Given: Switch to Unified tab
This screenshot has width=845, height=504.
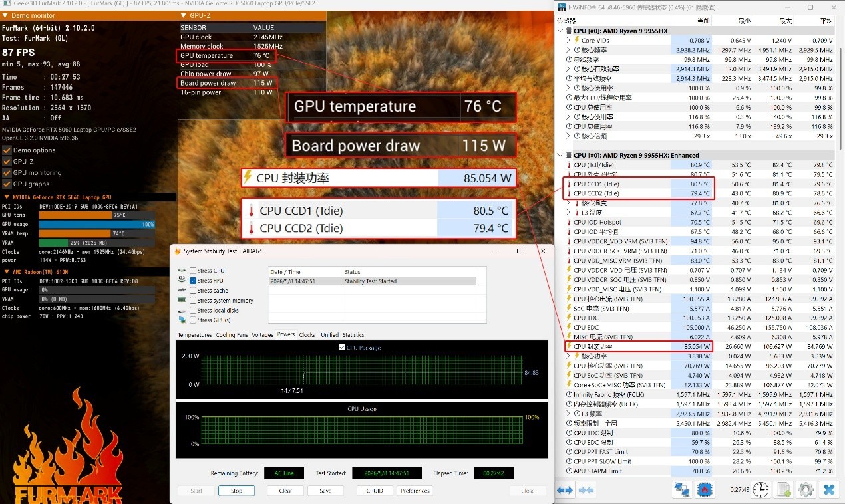Looking at the screenshot, I should click(x=329, y=335).
